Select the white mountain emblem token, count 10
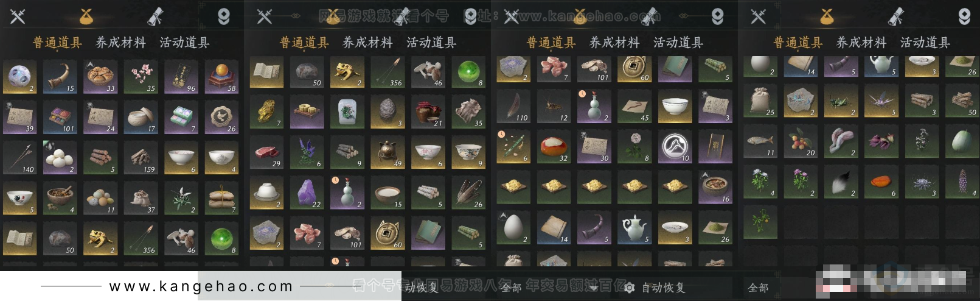Image resolution: width=980 pixels, height=301 pixels. [675, 146]
